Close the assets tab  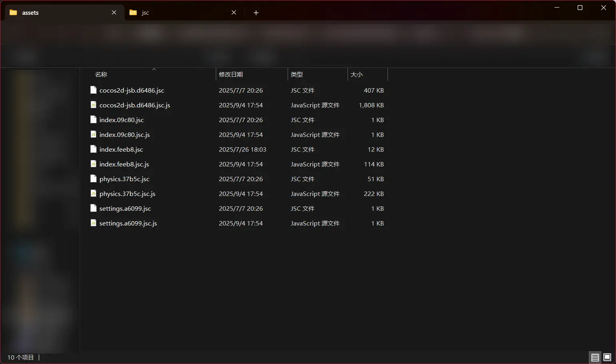(x=114, y=13)
